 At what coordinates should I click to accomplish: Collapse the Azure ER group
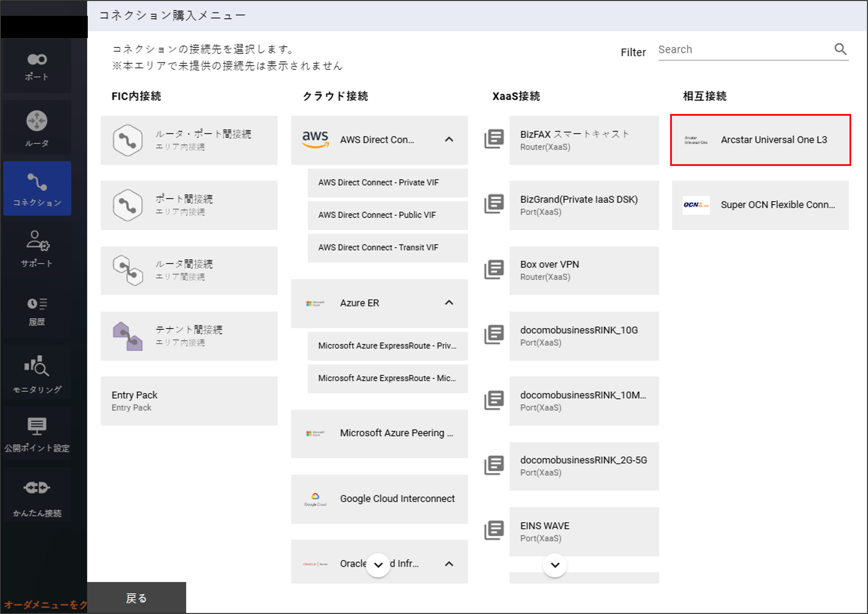(x=449, y=303)
